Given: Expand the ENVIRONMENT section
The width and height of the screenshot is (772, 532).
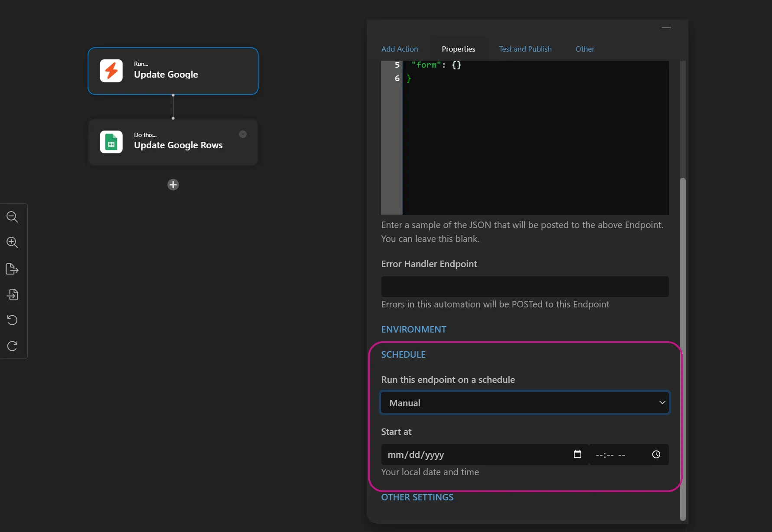Looking at the screenshot, I should point(414,330).
